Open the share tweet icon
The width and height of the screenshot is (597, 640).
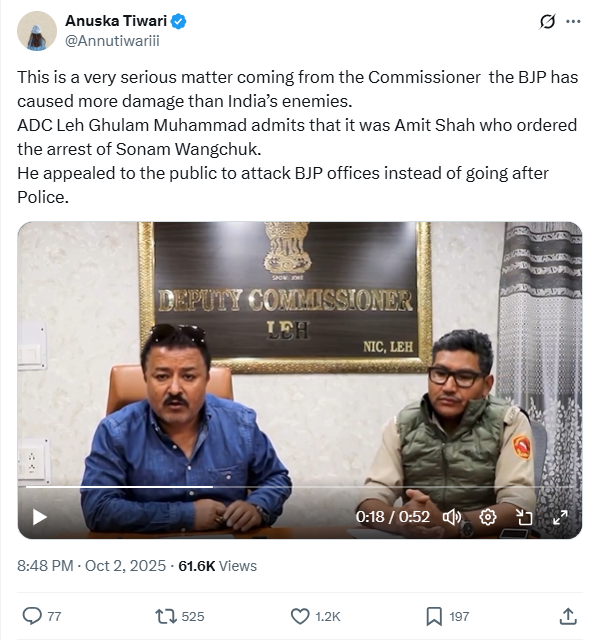click(x=568, y=616)
